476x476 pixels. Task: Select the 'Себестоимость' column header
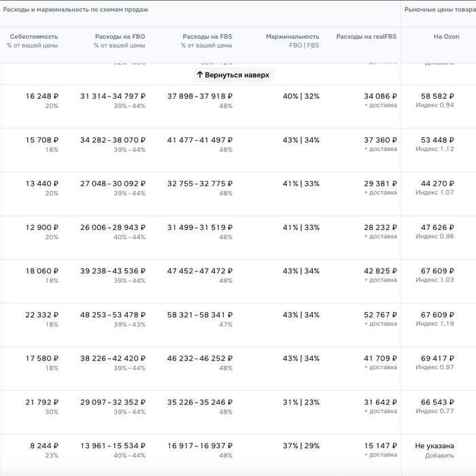(x=33, y=37)
